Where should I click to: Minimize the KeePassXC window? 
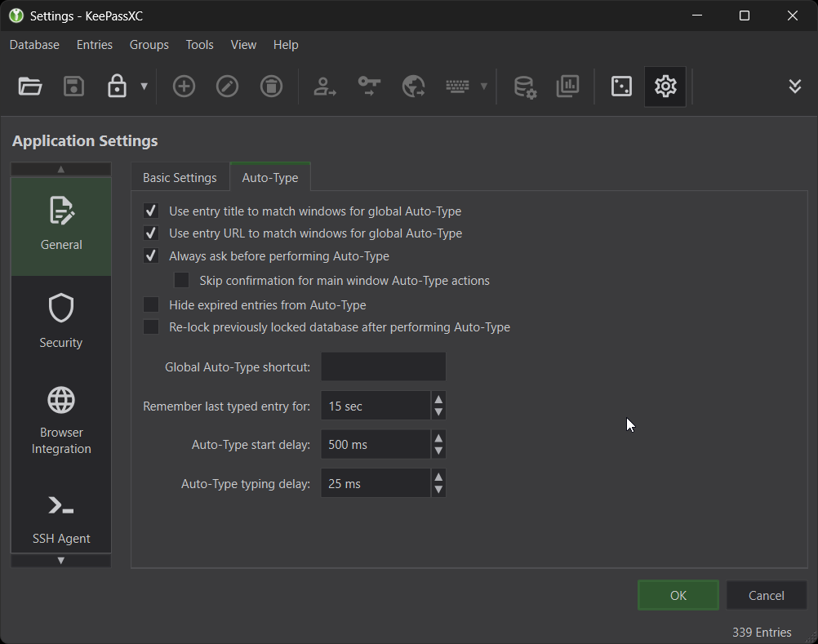(697, 16)
